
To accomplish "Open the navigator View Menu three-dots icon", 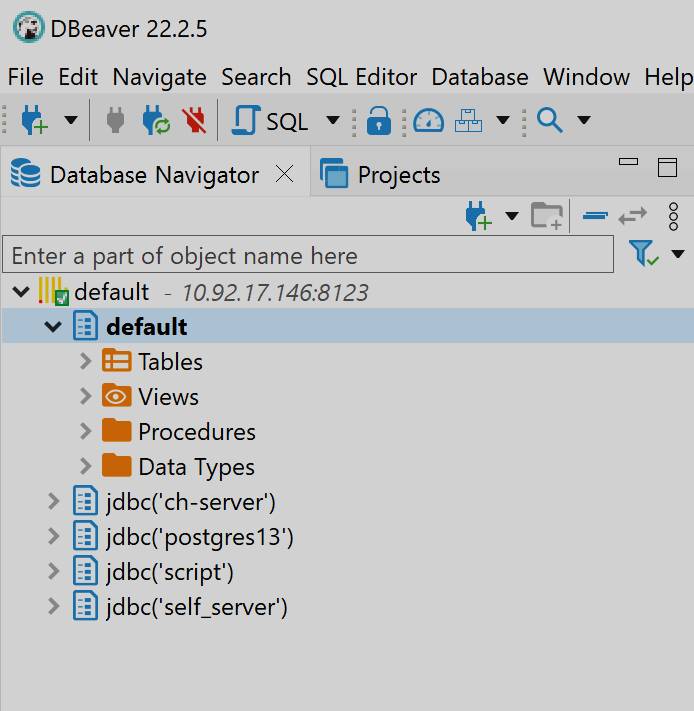I will [674, 216].
